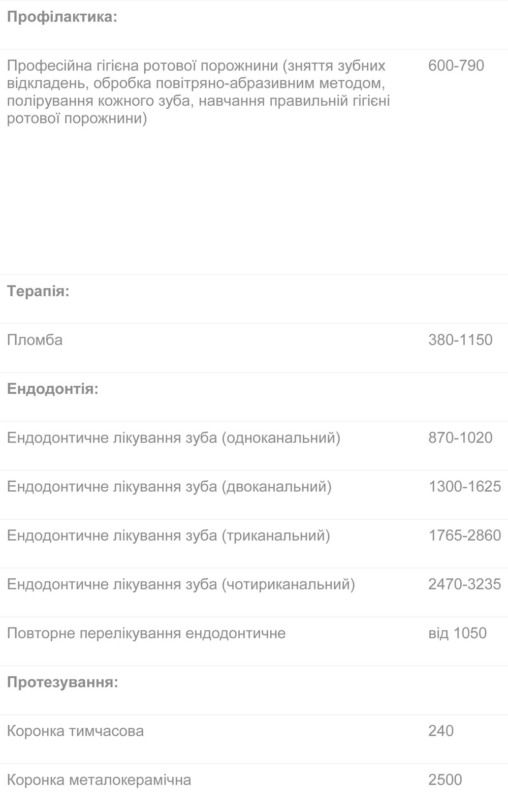Click the 1765-2860 price value
The height and width of the screenshot is (812, 508).
tap(464, 535)
